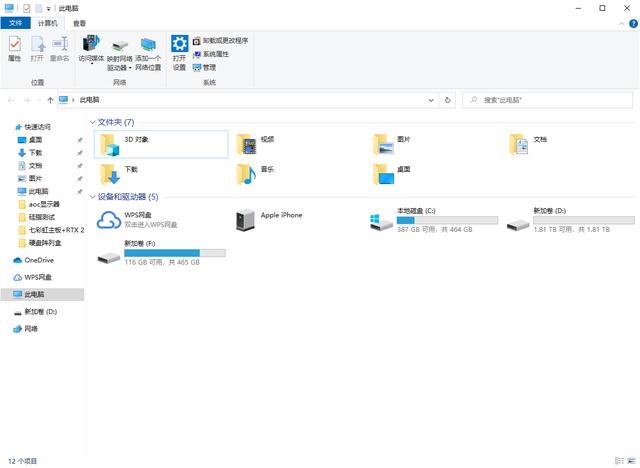
Task: Select OneDrive in the navigation pane
Action: [34, 260]
